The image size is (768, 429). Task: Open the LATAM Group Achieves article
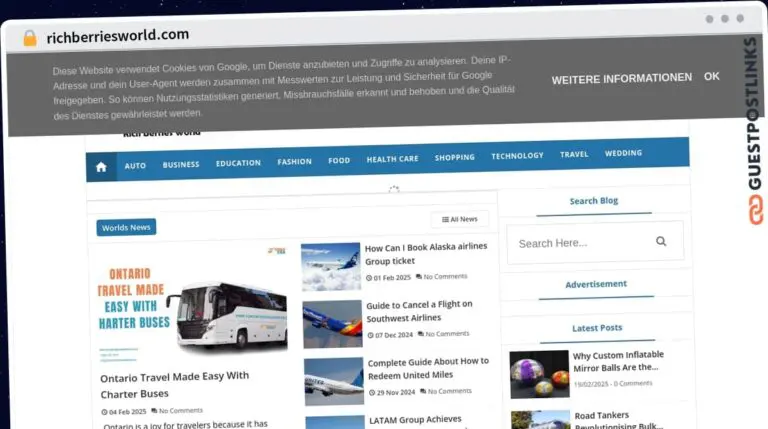click(415, 420)
